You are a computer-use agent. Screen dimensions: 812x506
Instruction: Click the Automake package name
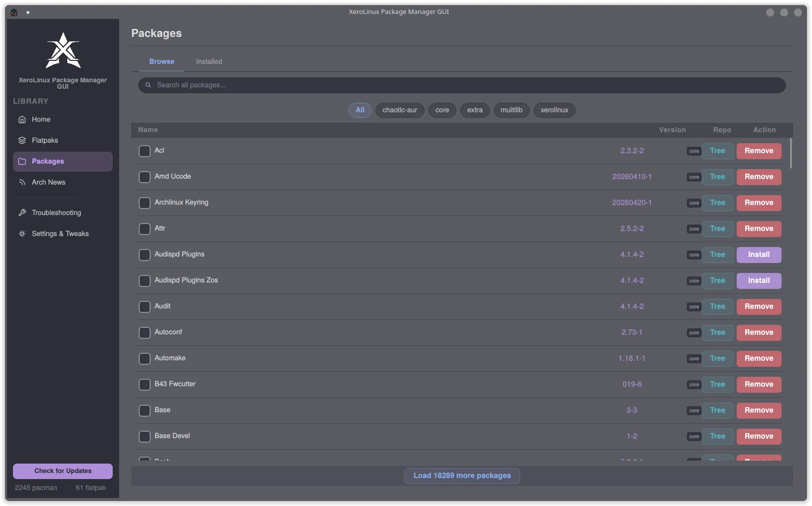coord(170,358)
